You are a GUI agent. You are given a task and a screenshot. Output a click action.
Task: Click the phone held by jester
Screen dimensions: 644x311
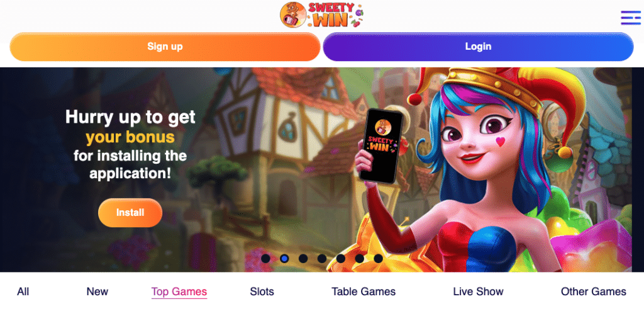(x=380, y=145)
